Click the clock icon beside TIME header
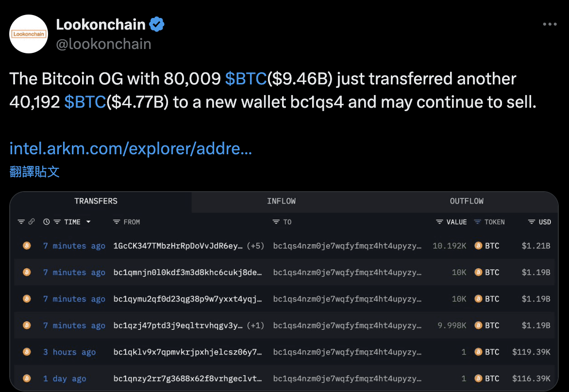The width and height of the screenshot is (569, 392). point(47,222)
